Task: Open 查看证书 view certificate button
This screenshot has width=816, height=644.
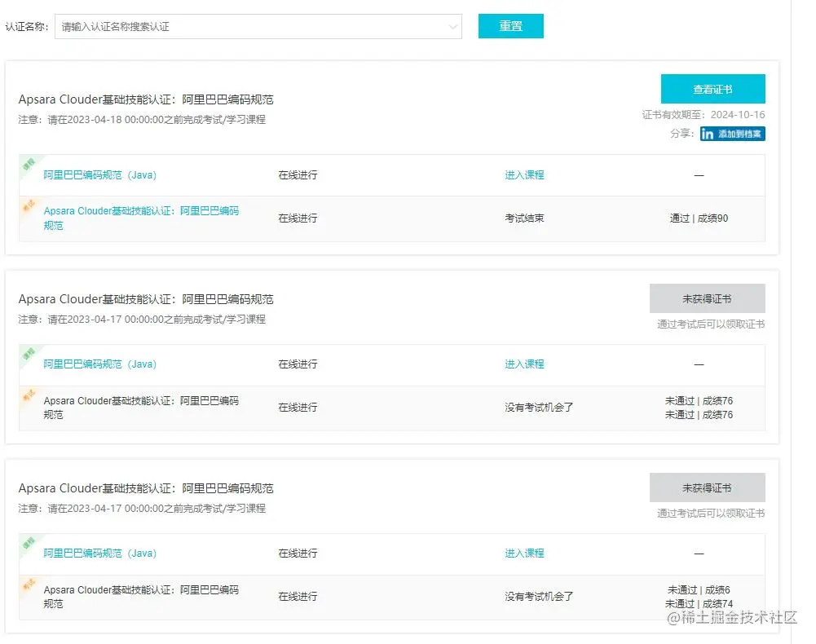Action: pos(712,89)
